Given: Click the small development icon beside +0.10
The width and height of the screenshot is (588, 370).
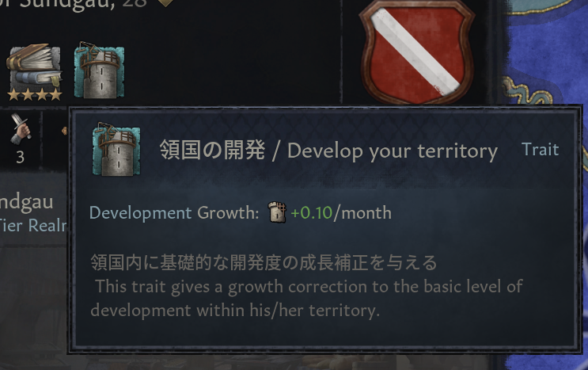Looking at the screenshot, I should pyautogui.click(x=277, y=212).
